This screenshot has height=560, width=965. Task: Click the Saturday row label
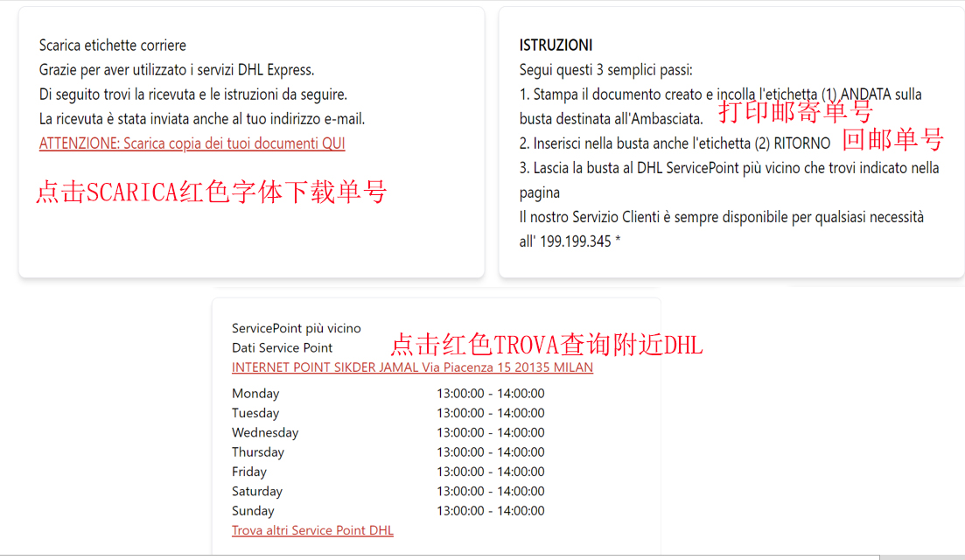click(x=257, y=491)
